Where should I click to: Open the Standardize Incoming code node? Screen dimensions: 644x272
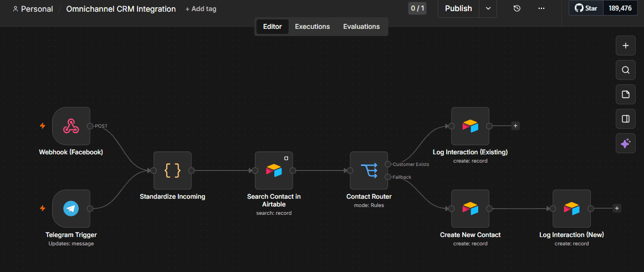point(172,170)
